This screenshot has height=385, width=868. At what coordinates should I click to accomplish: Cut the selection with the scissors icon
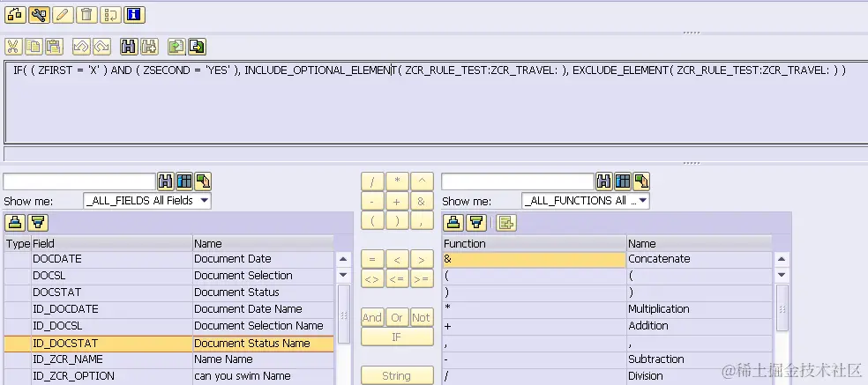(13, 47)
